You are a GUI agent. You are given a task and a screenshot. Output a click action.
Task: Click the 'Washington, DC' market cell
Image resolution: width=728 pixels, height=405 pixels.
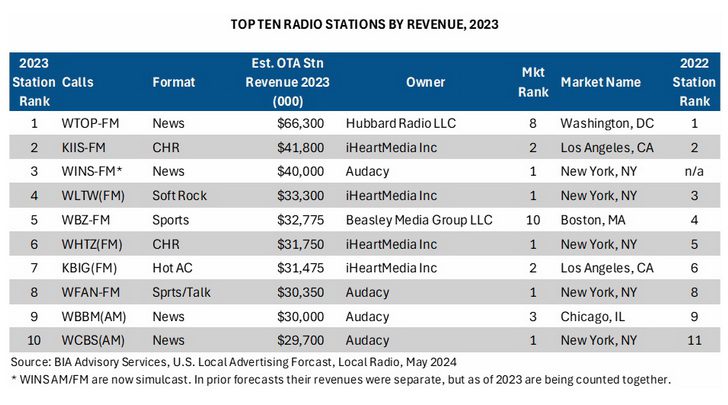[607, 124]
